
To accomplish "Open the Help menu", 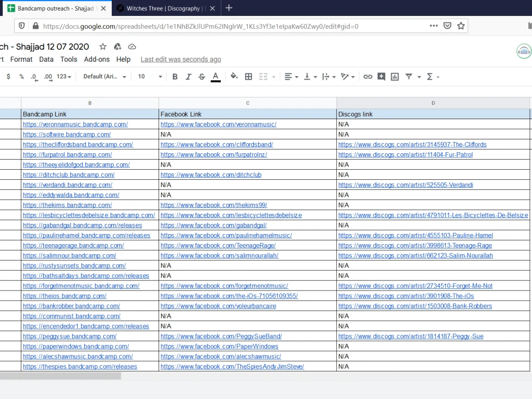I will pyautogui.click(x=123, y=60).
